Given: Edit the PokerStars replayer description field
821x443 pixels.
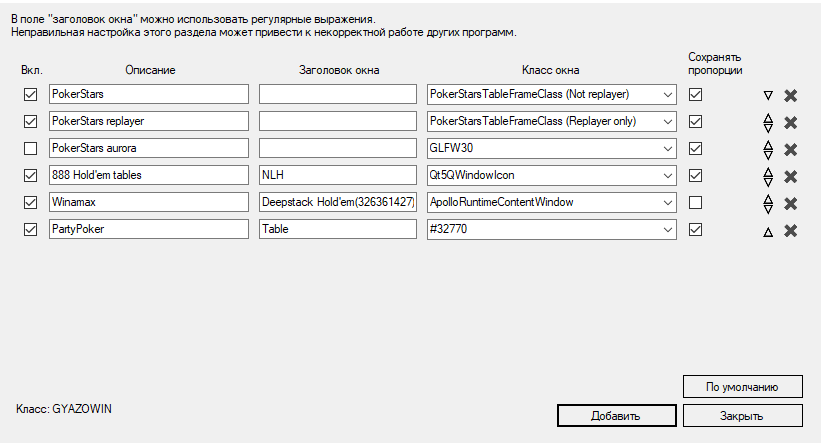Looking at the screenshot, I should pos(149,121).
